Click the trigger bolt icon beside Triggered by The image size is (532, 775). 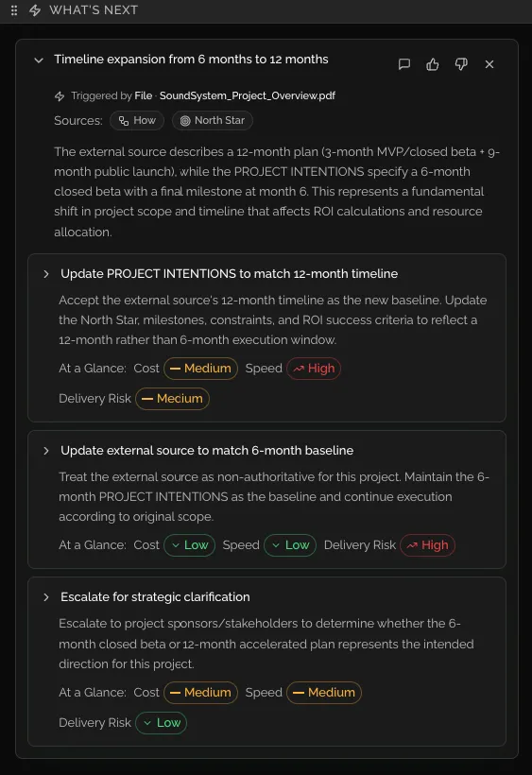coord(60,95)
